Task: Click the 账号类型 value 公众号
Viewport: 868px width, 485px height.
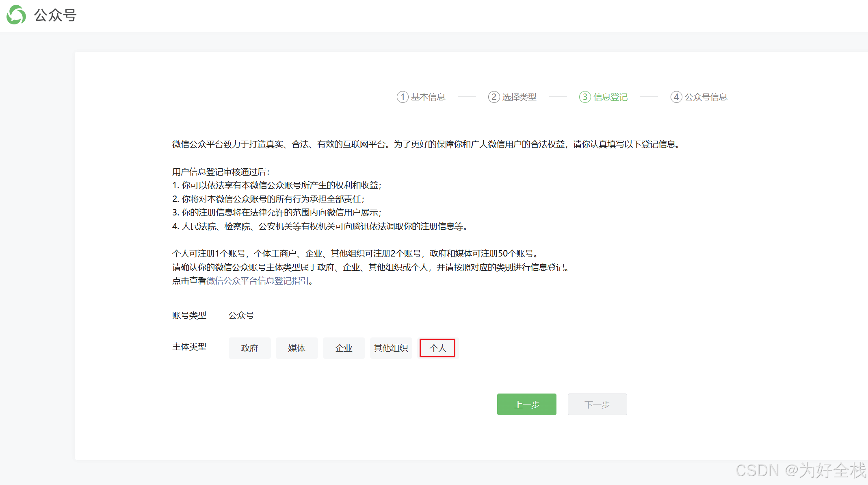Action: (241, 315)
